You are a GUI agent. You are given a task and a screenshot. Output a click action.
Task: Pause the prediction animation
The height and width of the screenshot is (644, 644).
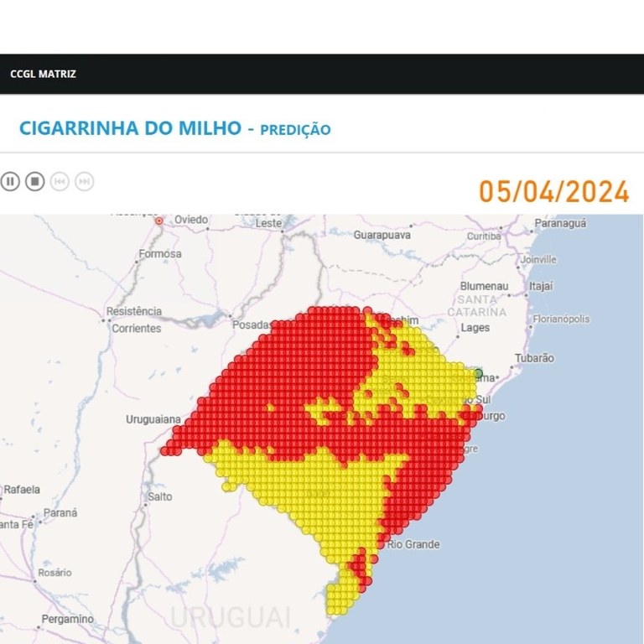coord(10,181)
